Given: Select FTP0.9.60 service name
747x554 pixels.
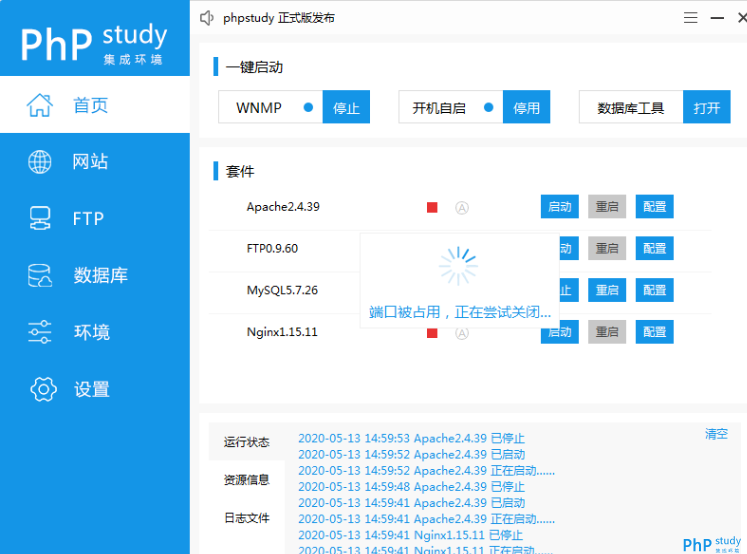Looking at the screenshot, I should [x=272, y=248].
